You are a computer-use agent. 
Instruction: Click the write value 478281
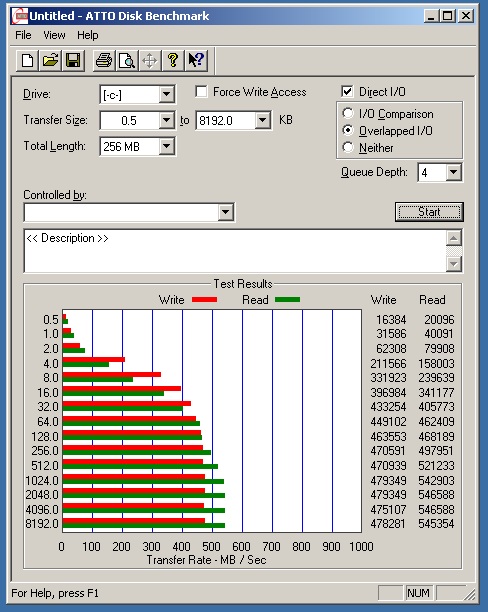[x=388, y=523]
